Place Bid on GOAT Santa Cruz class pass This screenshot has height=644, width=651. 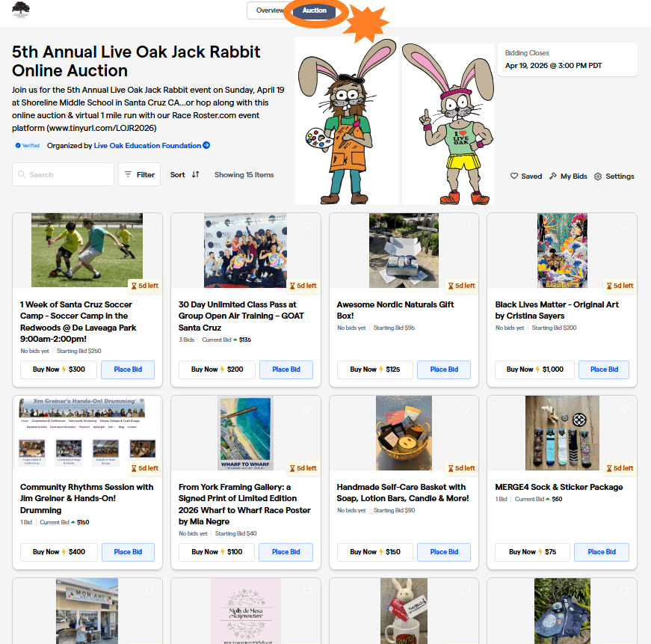[x=286, y=369]
